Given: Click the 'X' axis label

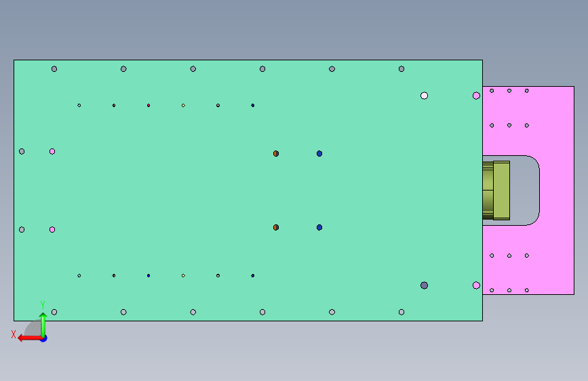Looking at the screenshot, I should tap(14, 334).
